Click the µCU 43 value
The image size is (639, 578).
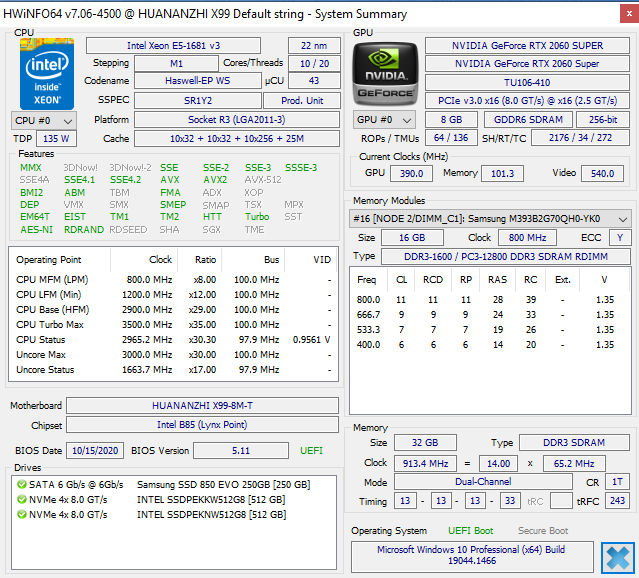click(314, 81)
